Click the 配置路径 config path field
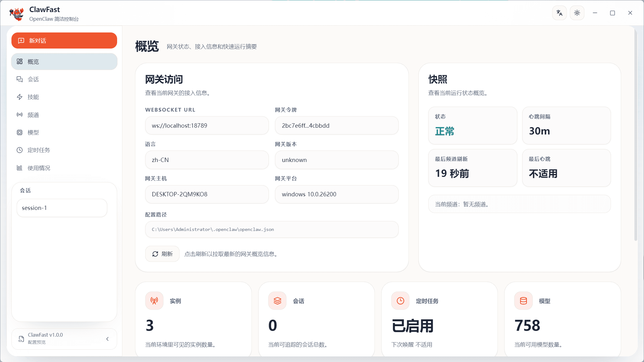This screenshot has height=362, width=644. (x=272, y=229)
